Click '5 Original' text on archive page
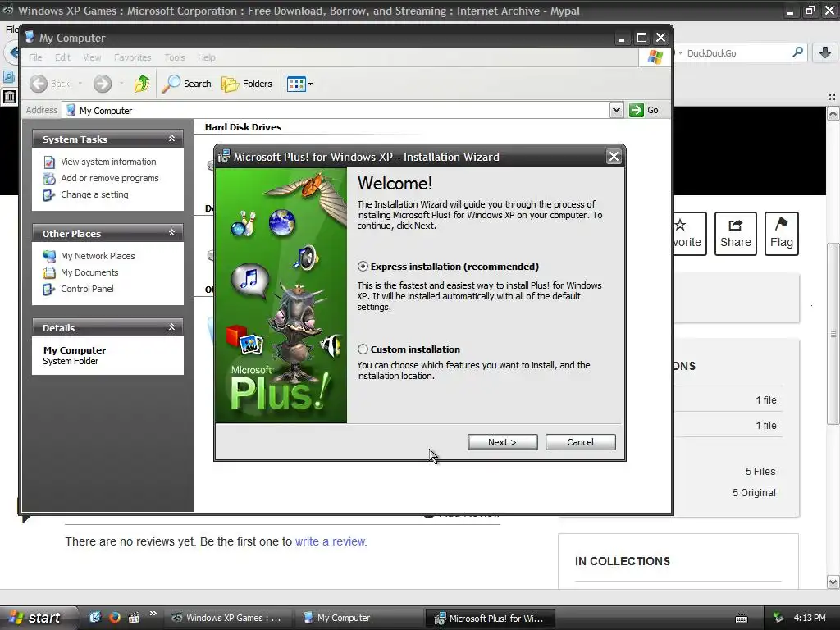Image resolution: width=840 pixels, height=630 pixels. click(754, 493)
